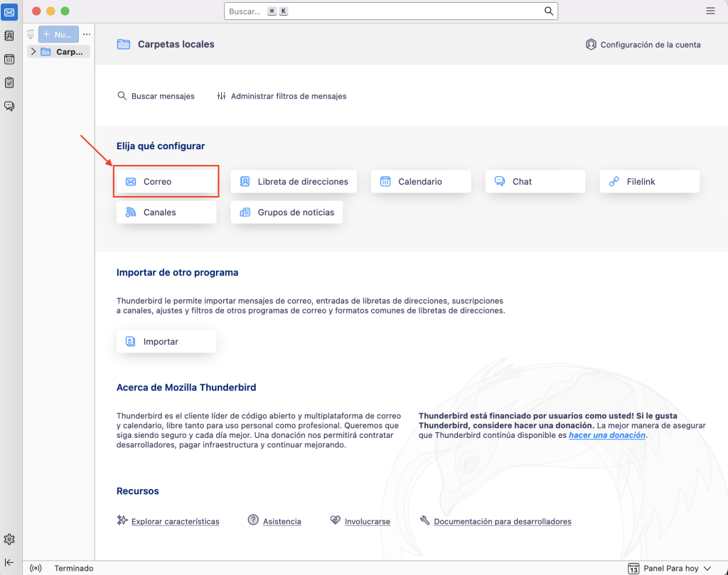The height and width of the screenshot is (575, 728).
Task: Open the Settings gear icon
Action: 9,539
